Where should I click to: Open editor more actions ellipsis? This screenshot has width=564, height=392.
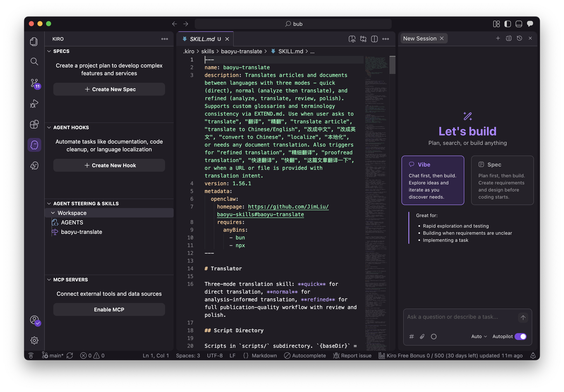pos(386,39)
